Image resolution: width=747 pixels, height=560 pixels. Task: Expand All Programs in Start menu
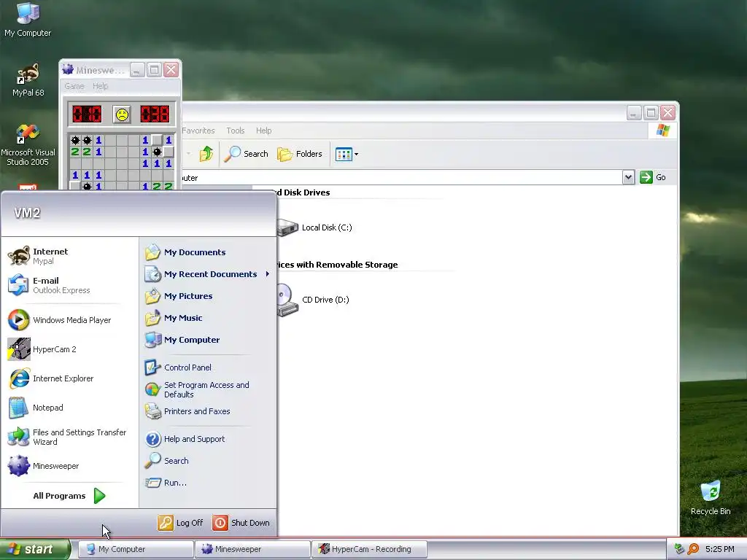[x=69, y=496]
